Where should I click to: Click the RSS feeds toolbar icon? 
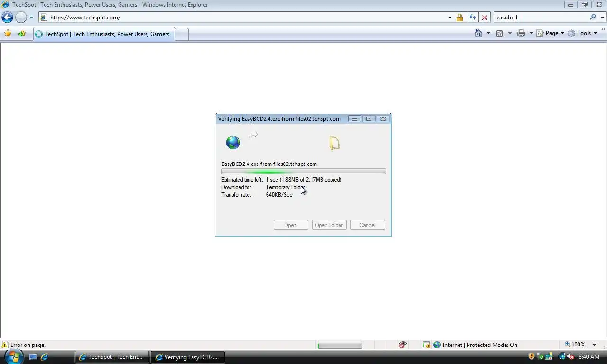click(x=499, y=33)
